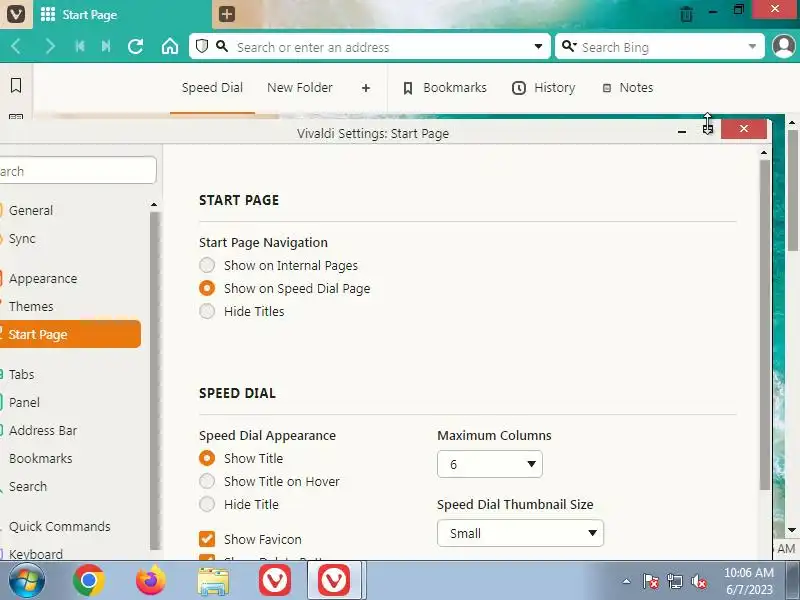Open Panel settings section
Screen dimensions: 800x600
(24, 403)
